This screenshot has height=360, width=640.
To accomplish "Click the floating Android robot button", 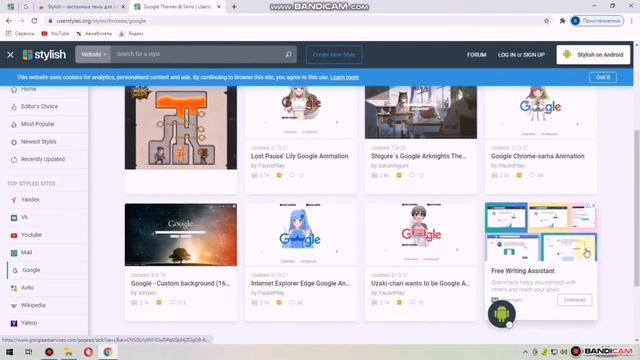I will click(501, 314).
